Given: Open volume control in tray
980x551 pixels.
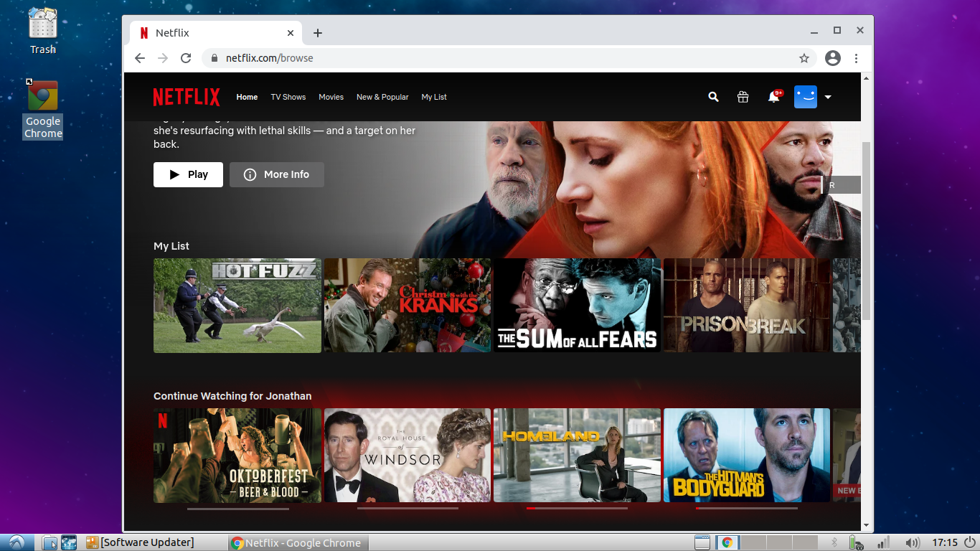Looking at the screenshot, I should (912, 542).
